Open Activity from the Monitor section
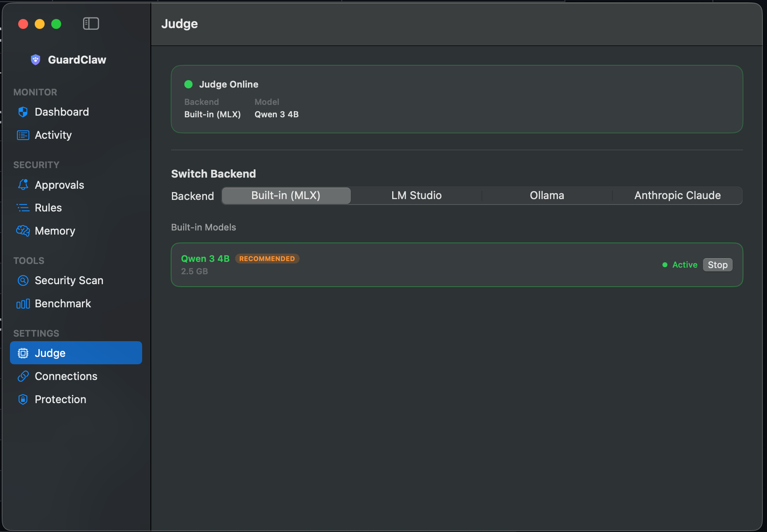The width and height of the screenshot is (767, 532). (53, 135)
